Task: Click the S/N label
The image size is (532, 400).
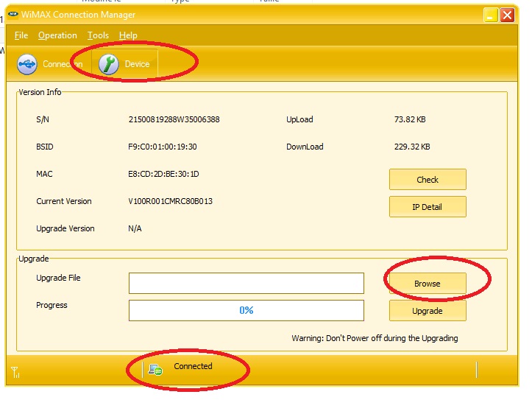Action: (x=43, y=119)
